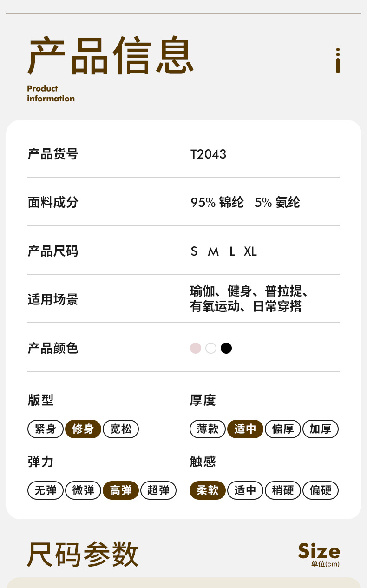This screenshot has height=588, width=367.
Task: Choose the 修身 fit option
Action: tap(83, 429)
